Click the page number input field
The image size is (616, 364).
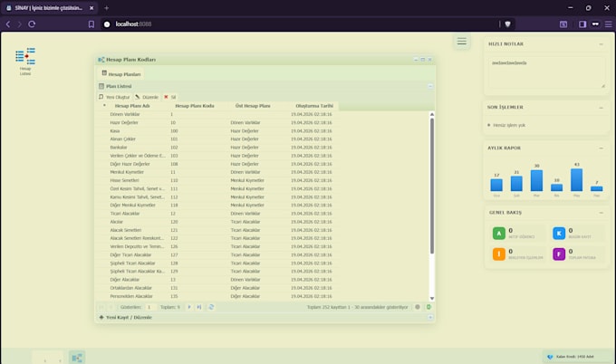click(x=149, y=307)
